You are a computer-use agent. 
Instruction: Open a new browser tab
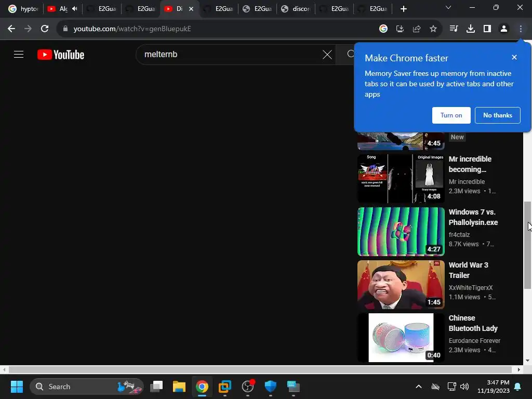pos(403,9)
